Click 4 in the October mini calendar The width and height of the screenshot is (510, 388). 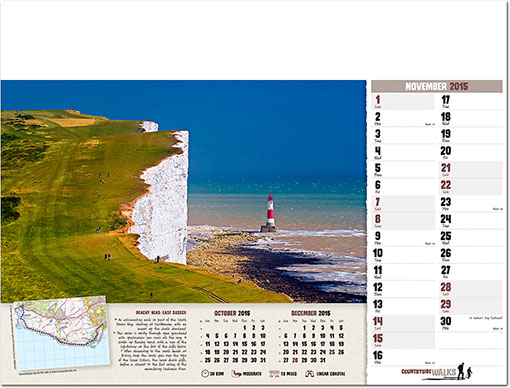pyautogui.click(x=208, y=336)
